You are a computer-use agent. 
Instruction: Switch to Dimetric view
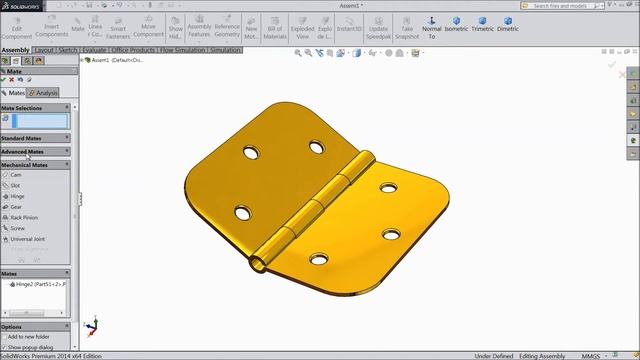tap(508, 24)
